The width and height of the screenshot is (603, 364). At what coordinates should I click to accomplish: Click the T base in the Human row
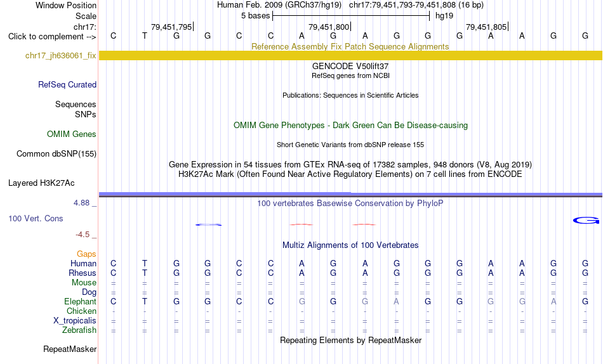[x=145, y=263]
